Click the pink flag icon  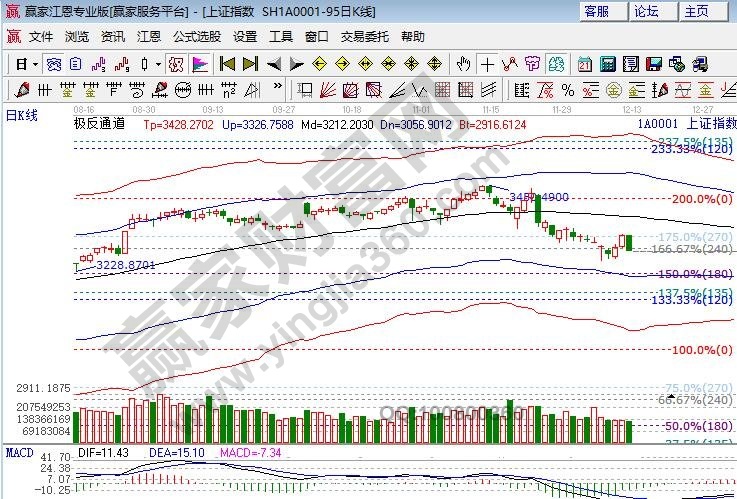200,64
